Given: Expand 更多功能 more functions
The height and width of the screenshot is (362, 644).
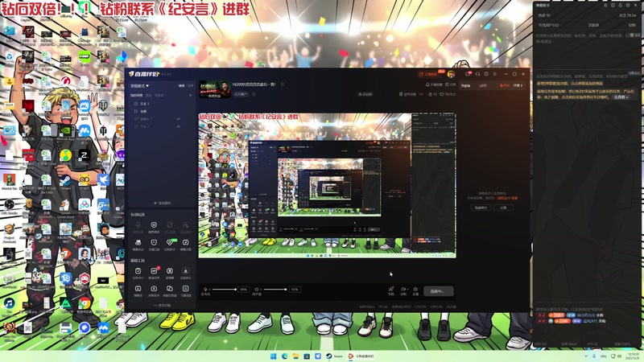Looking at the screenshot, I should click(163, 306).
